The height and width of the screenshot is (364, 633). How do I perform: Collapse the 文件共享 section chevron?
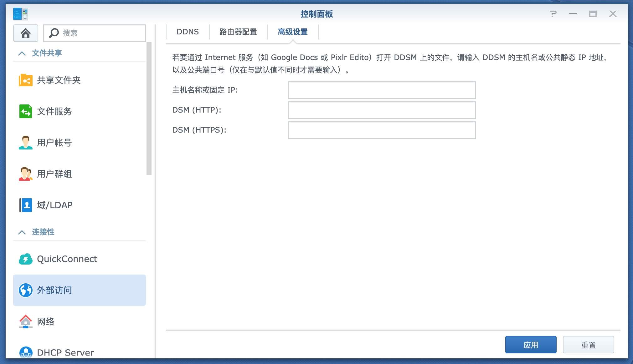(x=22, y=53)
